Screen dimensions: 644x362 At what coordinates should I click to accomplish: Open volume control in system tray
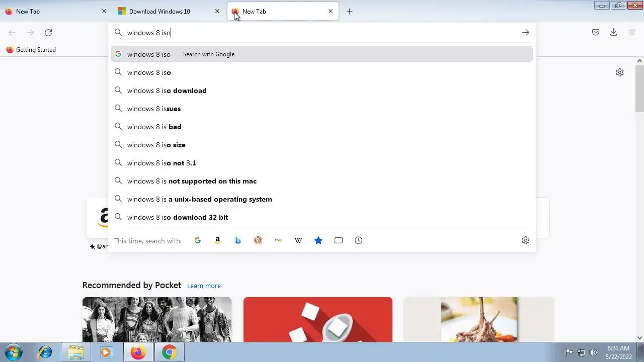pyautogui.click(x=593, y=352)
